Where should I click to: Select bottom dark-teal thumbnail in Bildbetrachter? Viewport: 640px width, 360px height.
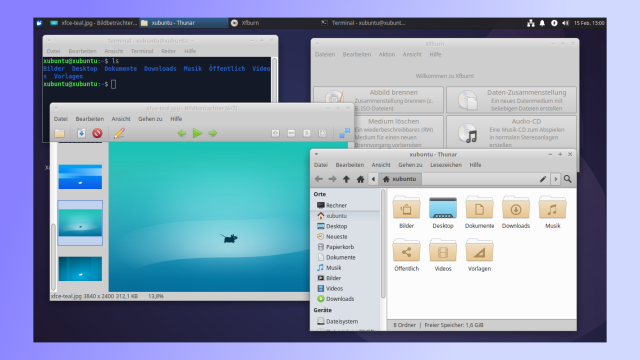click(80, 269)
